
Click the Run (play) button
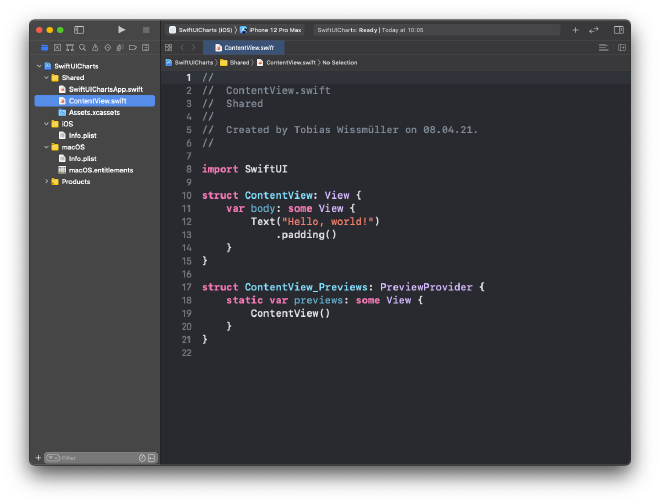point(122,30)
